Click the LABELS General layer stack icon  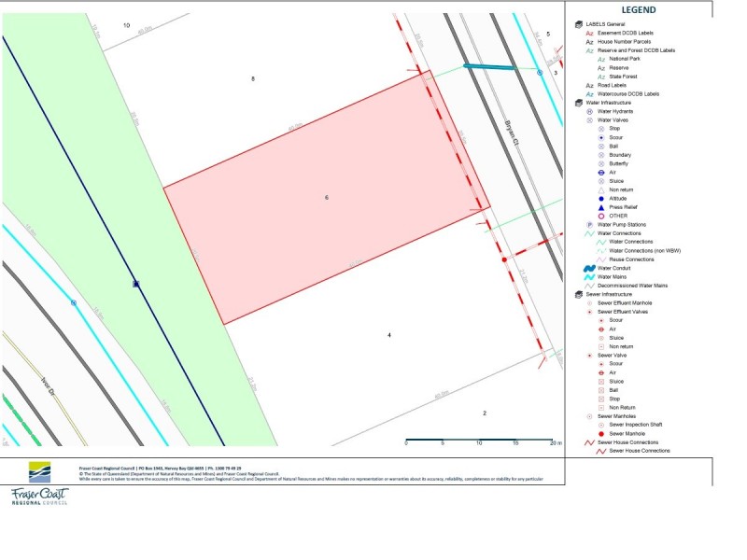(x=579, y=24)
